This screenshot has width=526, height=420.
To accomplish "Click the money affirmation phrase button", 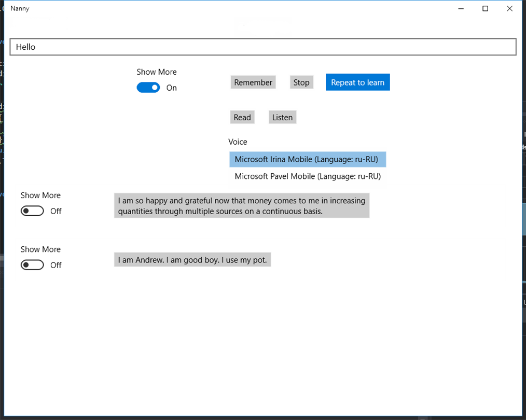I will point(241,206).
